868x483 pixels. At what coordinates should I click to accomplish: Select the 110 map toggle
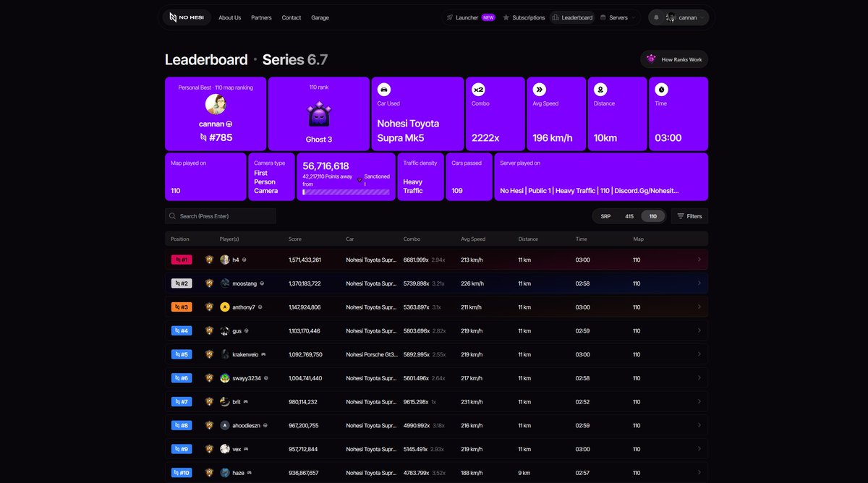[x=653, y=216]
